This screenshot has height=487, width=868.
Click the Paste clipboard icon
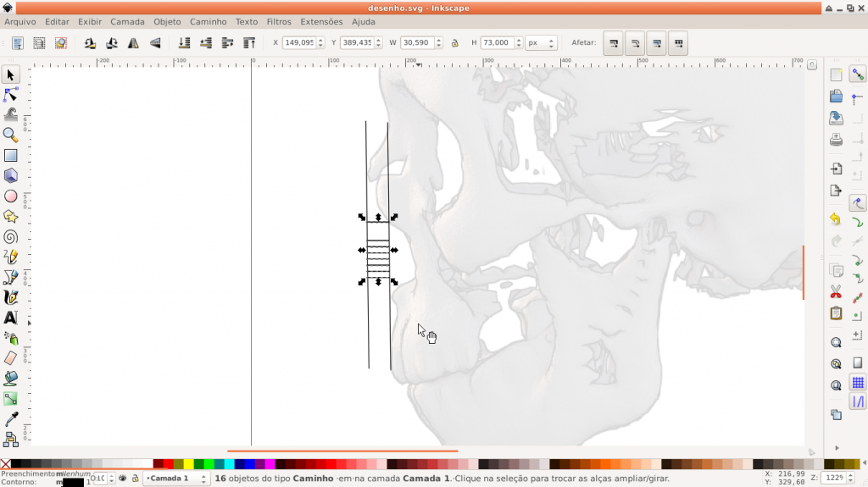click(836, 313)
